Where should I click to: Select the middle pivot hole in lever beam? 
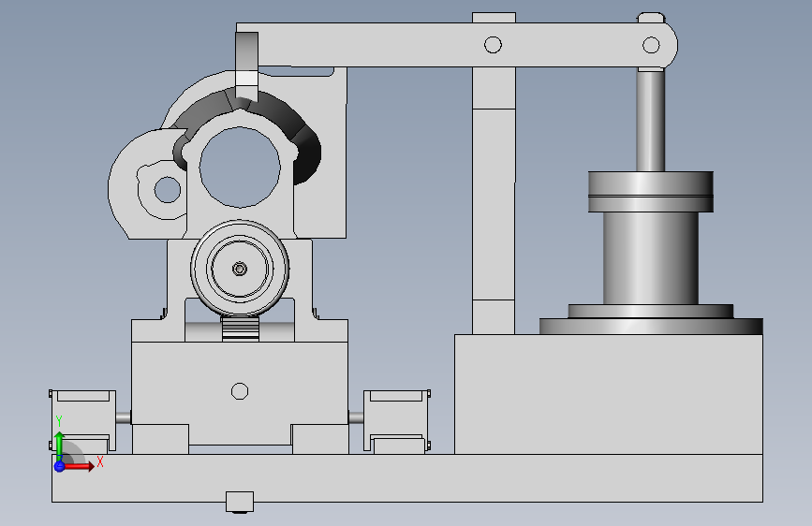coord(493,45)
